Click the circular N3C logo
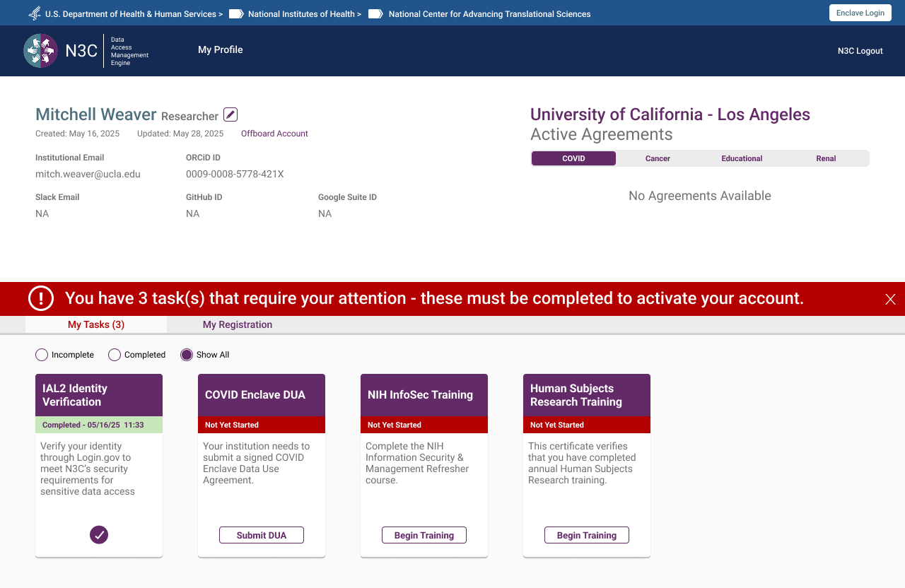The image size is (905, 588). point(40,50)
